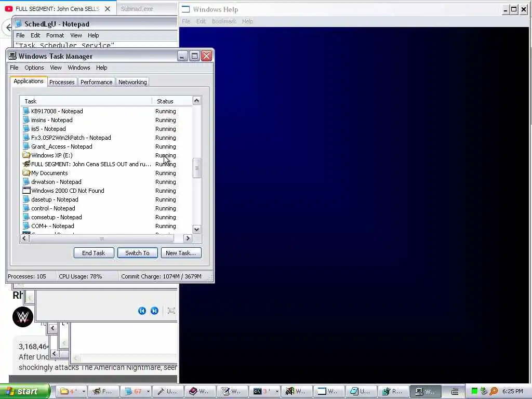The height and width of the screenshot is (399, 532).
Task: Select Grant_Access - Notepad task
Action: (x=106, y=147)
